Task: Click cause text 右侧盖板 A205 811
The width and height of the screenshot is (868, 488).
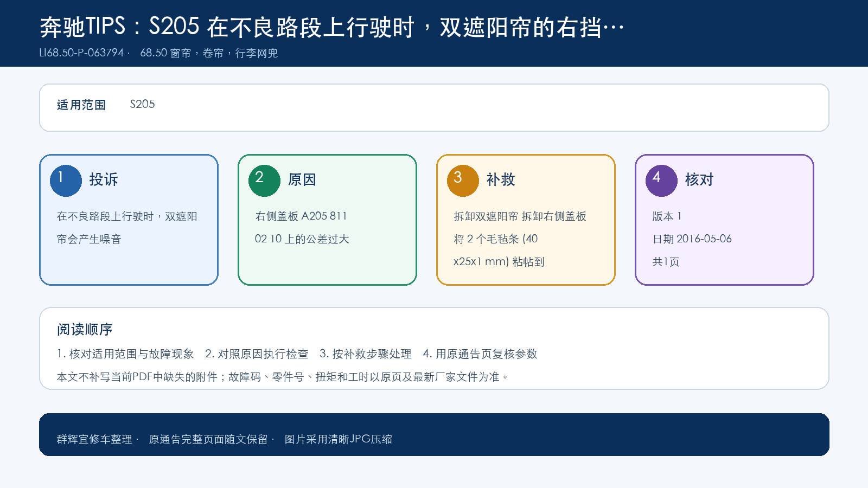Action: tap(301, 216)
